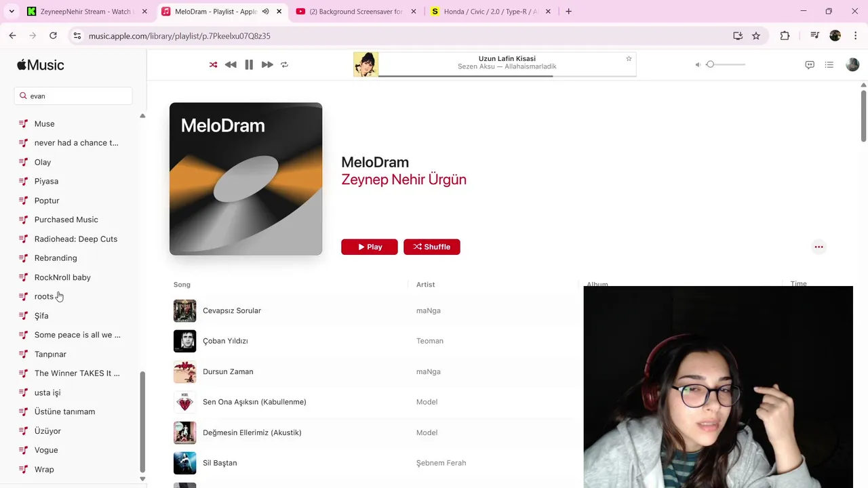Mute the MeloDram tab audio icon
Viewport: 868px width, 488px height.
[266, 12]
